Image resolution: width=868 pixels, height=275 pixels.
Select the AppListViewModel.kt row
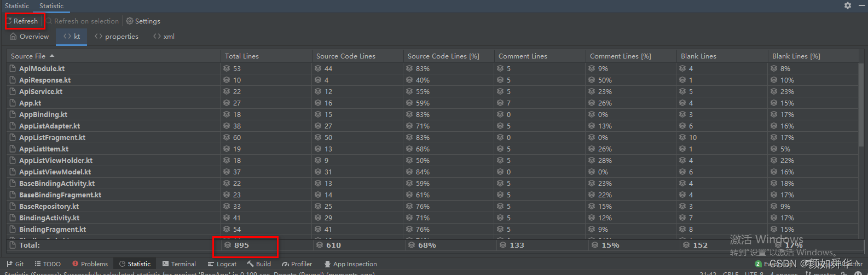tap(432, 172)
